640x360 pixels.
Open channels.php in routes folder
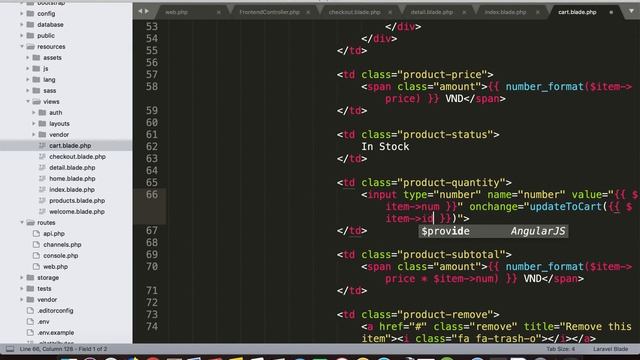click(x=62, y=245)
